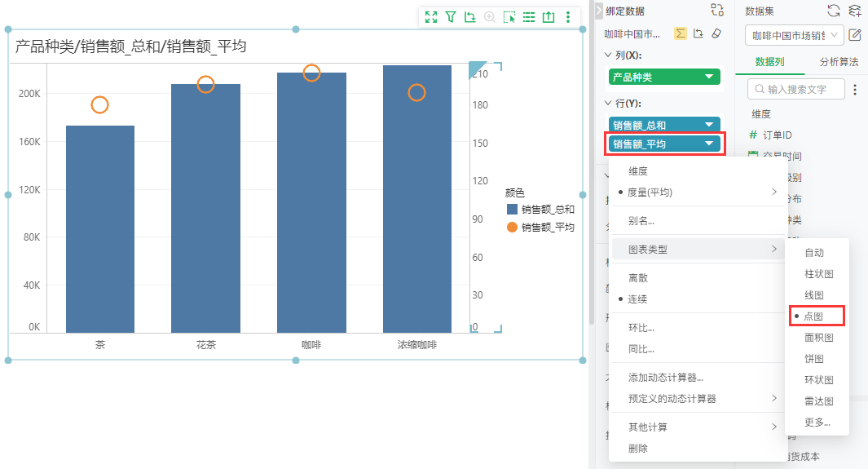
Task: Open the 咖啡中国市场 dataset combo box
Action: [795, 35]
